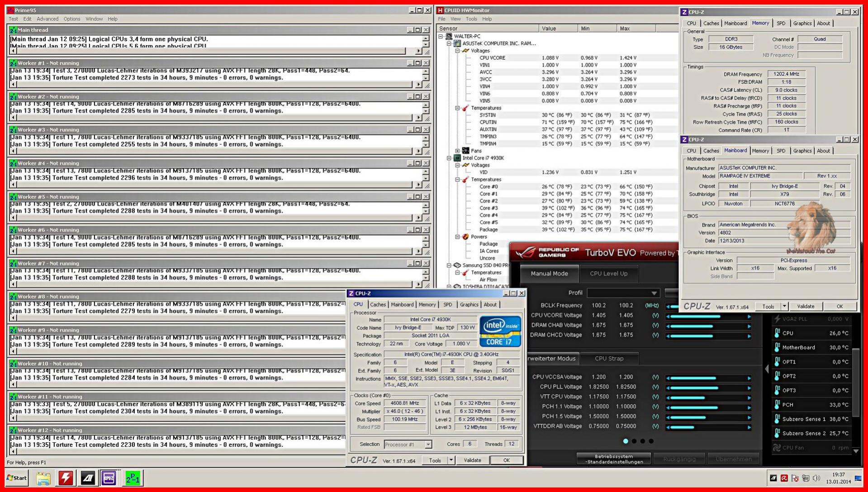Open SPD tab in CPU-Z DDR3 memory window

(781, 24)
